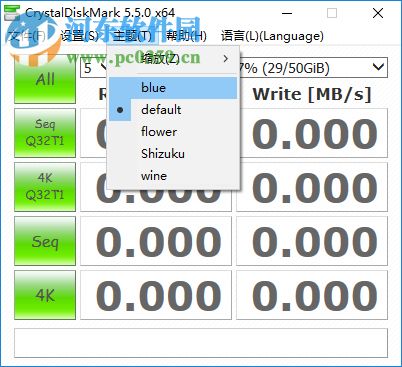The height and width of the screenshot is (367, 402).
Task: Open the 语言(L)(Language) menu
Action: 272,36
